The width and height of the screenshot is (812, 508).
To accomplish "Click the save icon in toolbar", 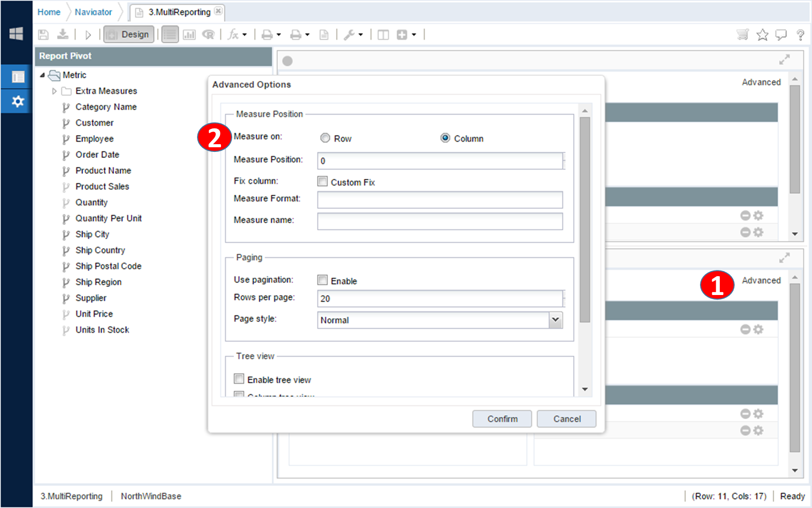I will 43,35.
